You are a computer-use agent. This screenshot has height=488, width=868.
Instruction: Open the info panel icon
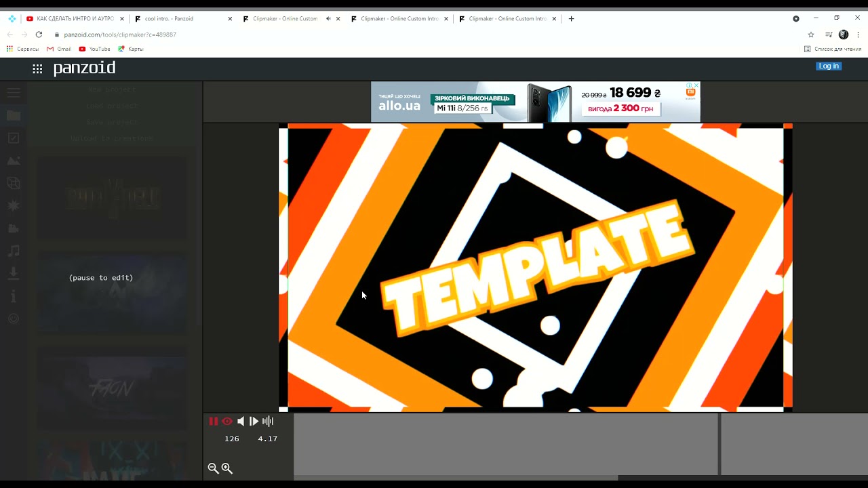(x=14, y=296)
